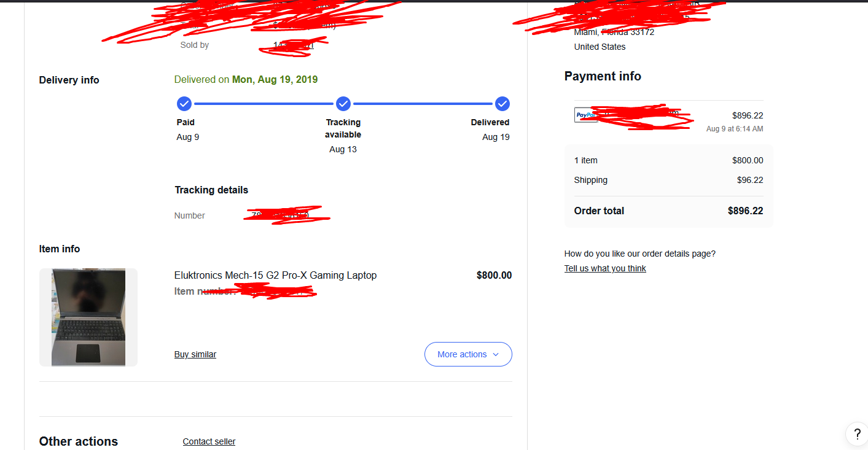Click the Contact seller link

tap(209, 441)
